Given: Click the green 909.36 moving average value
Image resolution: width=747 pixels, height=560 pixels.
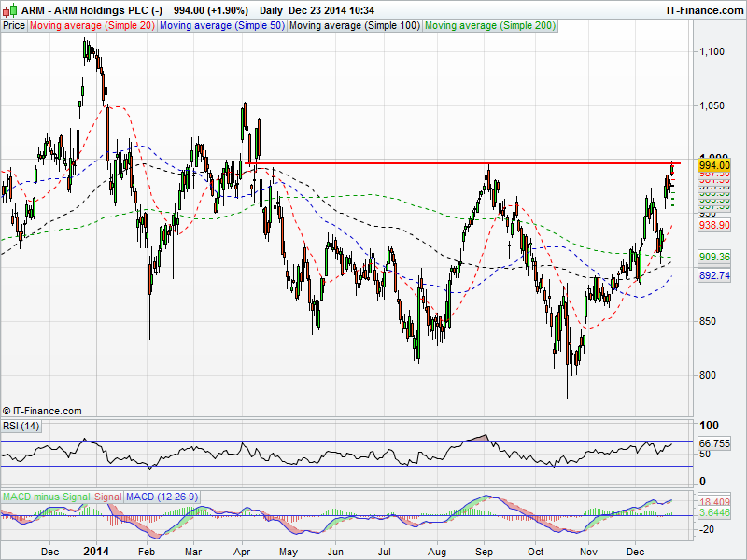Looking at the screenshot, I should pyautogui.click(x=714, y=257).
